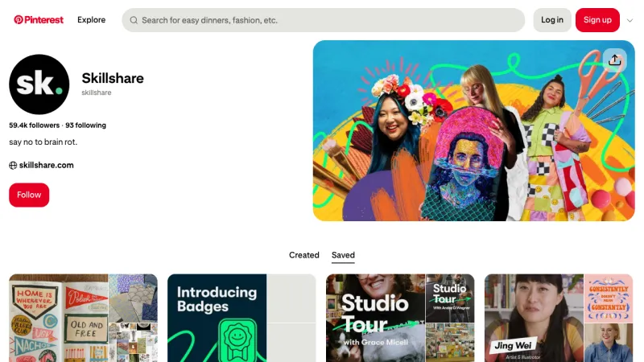This screenshot has width=644, height=362.
Task: Open the Introducing Badges board
Action: pyautogui.click(x=242, y=318)
